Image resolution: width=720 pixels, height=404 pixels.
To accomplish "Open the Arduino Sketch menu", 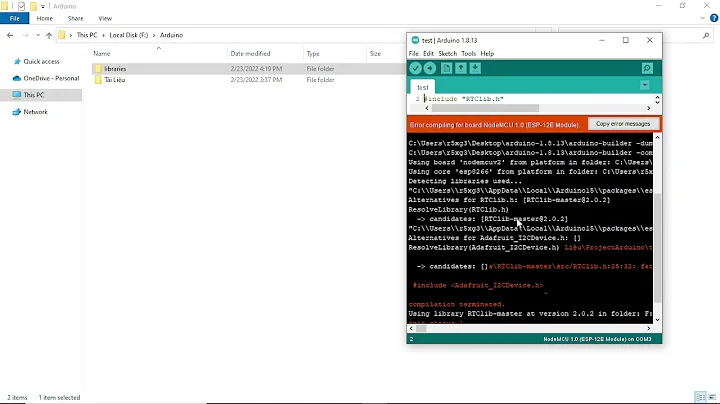I will (x=447, y=54).
